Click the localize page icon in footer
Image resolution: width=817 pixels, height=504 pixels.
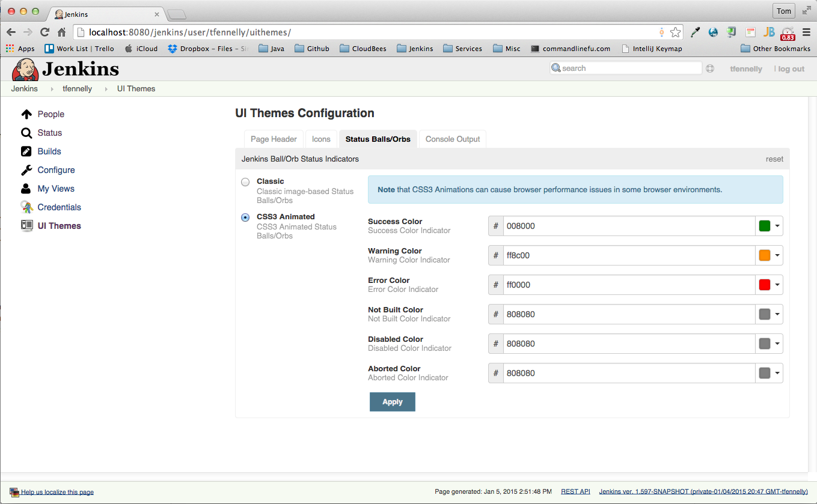click(x=14, y=492)
